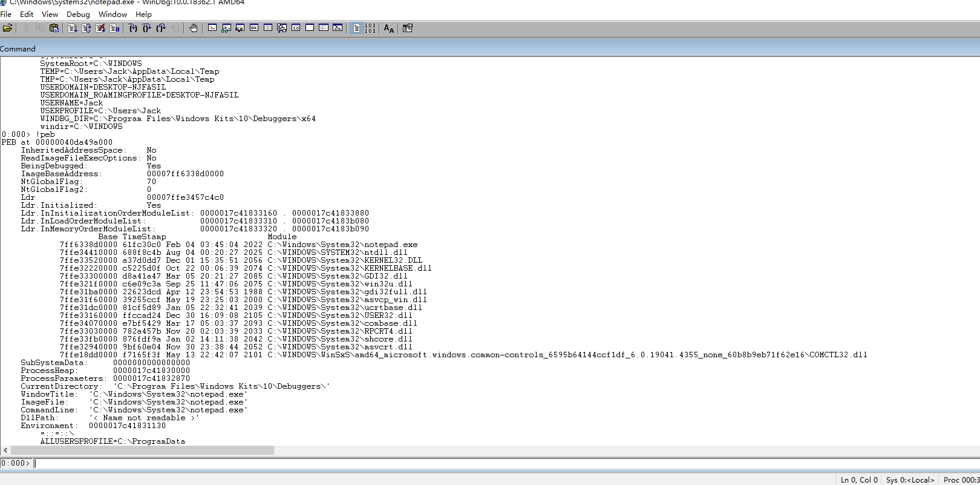Open the Help menu
Image resolution: width=980 pixels, height=485 pixels.
pyautogui.click(x=143, y=14)
